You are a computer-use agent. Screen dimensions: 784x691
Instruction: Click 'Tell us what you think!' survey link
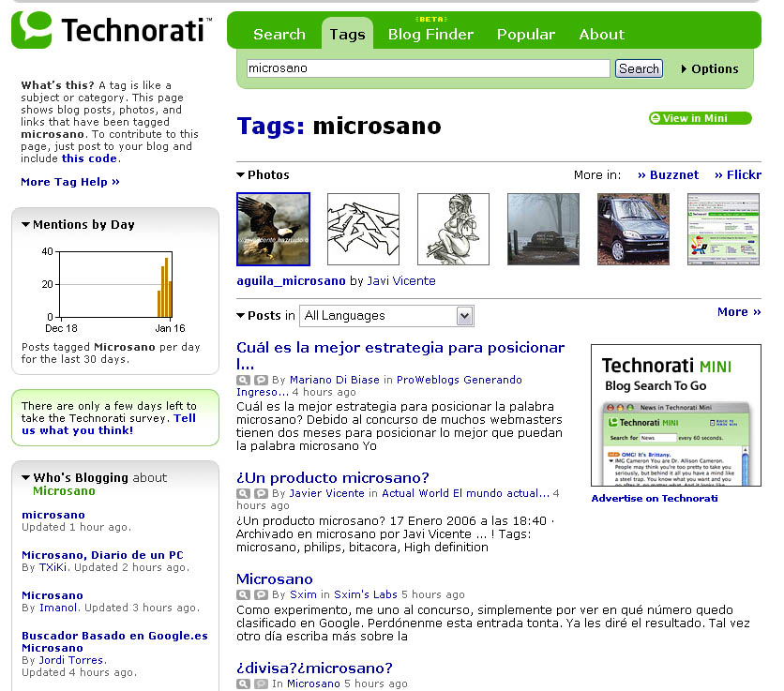(x=108, y=425)
